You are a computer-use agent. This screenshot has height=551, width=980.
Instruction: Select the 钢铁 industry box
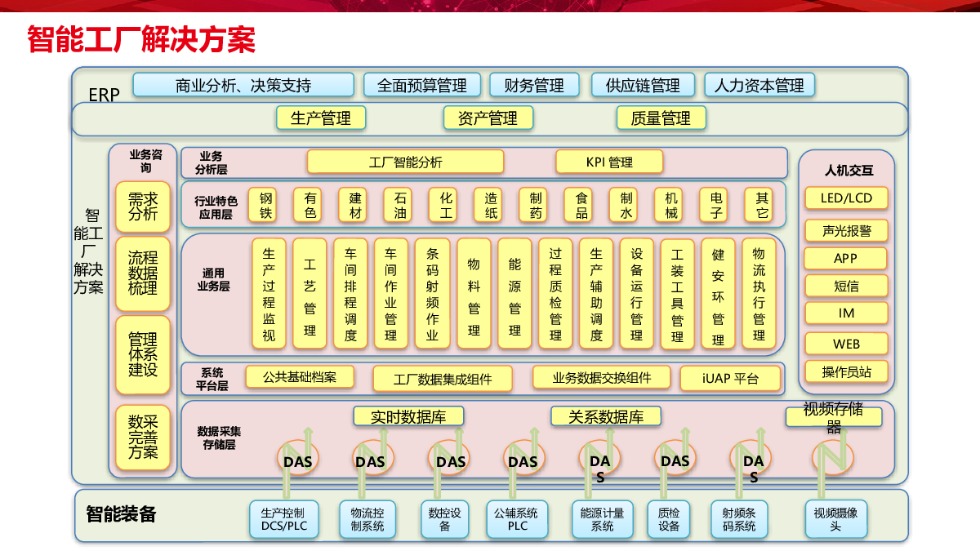(x=266, y=206)
